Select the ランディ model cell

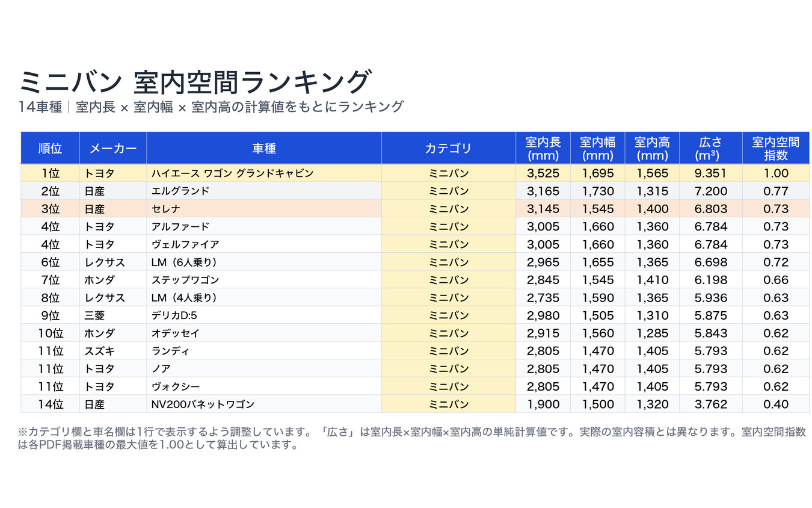[x=264, y=351]
